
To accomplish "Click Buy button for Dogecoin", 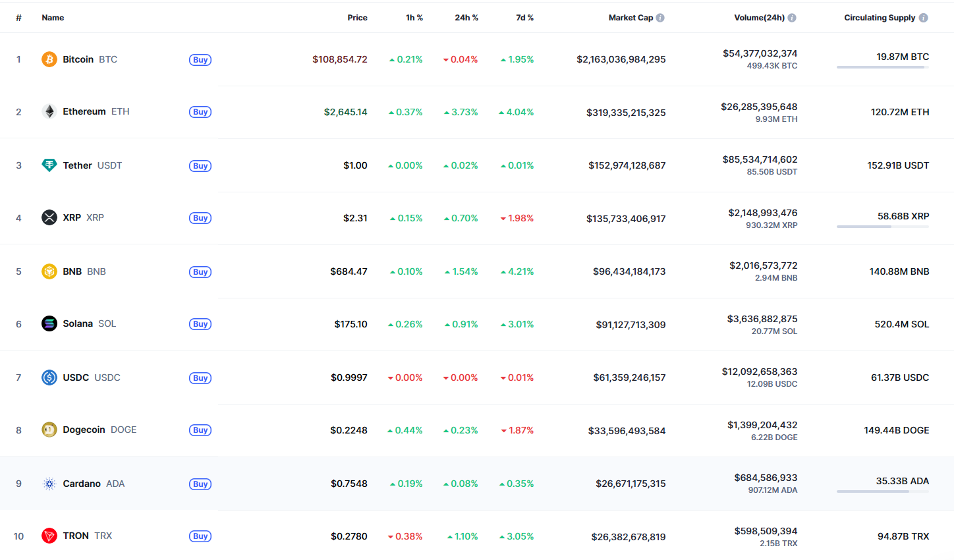I will [x=200, y=430].
